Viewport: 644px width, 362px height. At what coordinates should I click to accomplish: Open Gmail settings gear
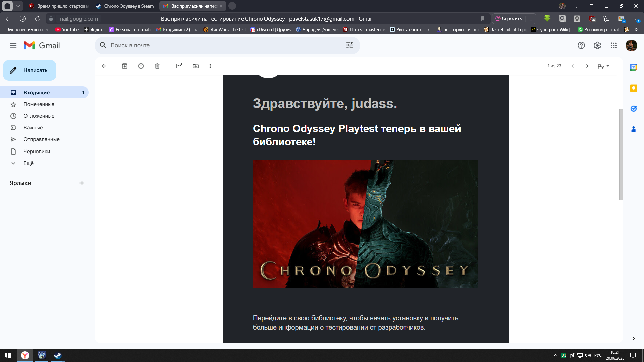coord(597,45)
